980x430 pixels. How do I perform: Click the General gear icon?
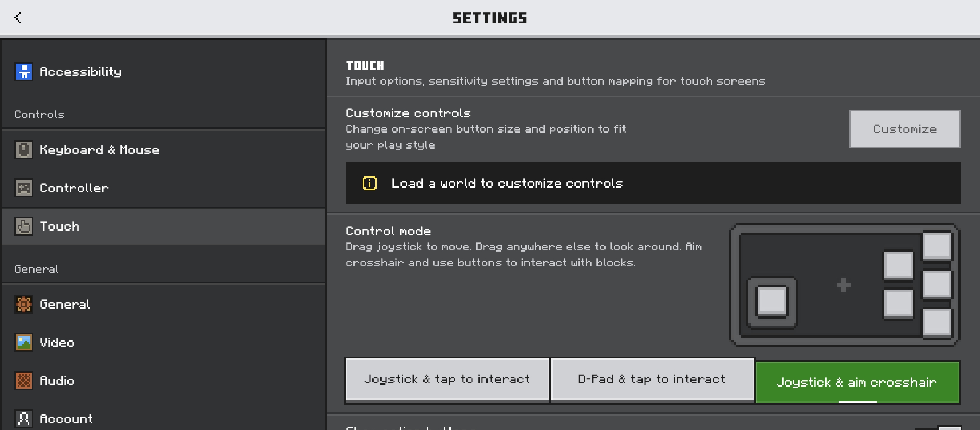[x=24, y=304]
